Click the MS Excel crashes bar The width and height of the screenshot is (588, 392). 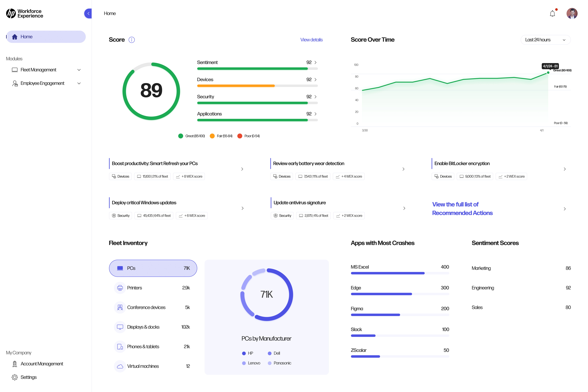388,273
